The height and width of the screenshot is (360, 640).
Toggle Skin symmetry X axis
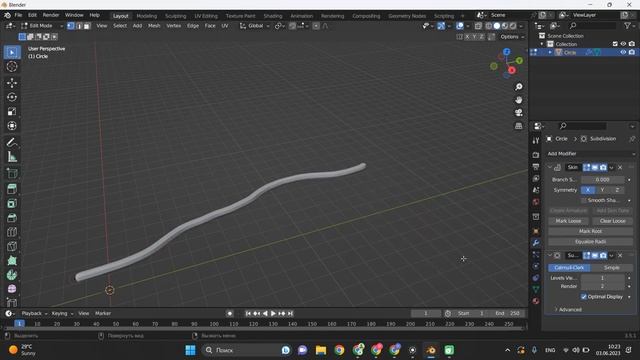coord(588,190)
